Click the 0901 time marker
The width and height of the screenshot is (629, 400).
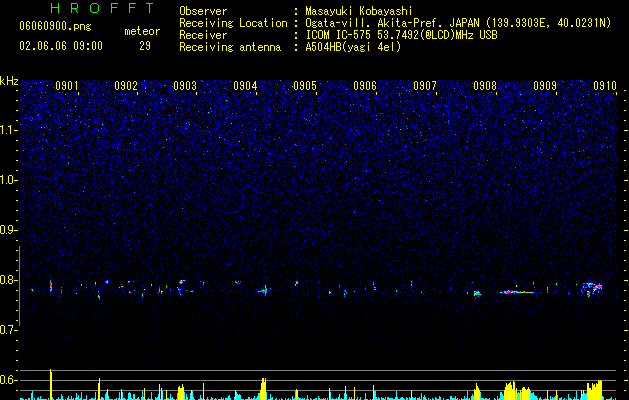click(67, 86)
